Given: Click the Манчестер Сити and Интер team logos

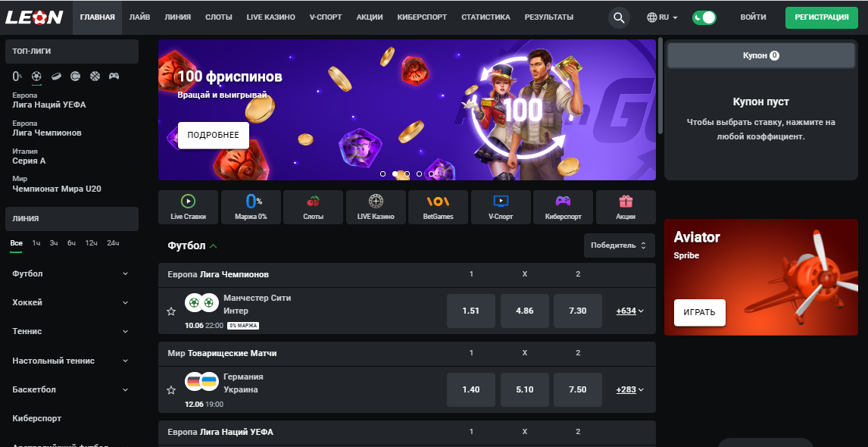Looking at the screenshot, I should (x=201, y=303).
